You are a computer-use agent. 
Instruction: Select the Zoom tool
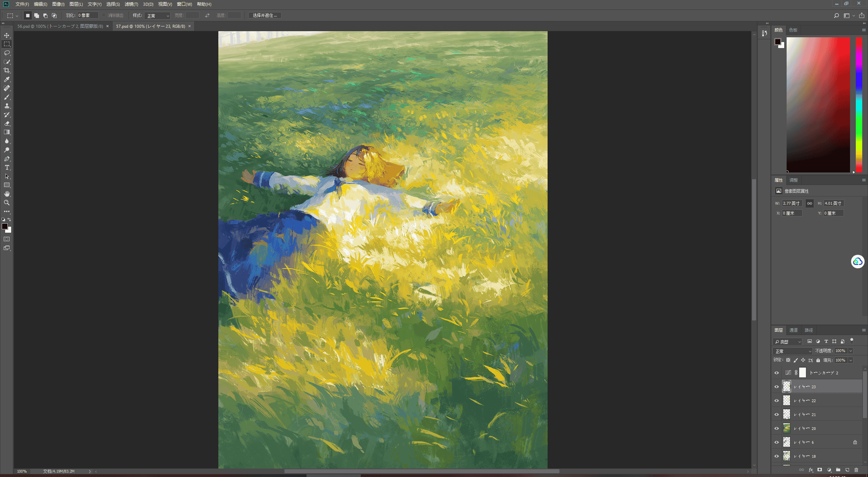tap(7, 203)
